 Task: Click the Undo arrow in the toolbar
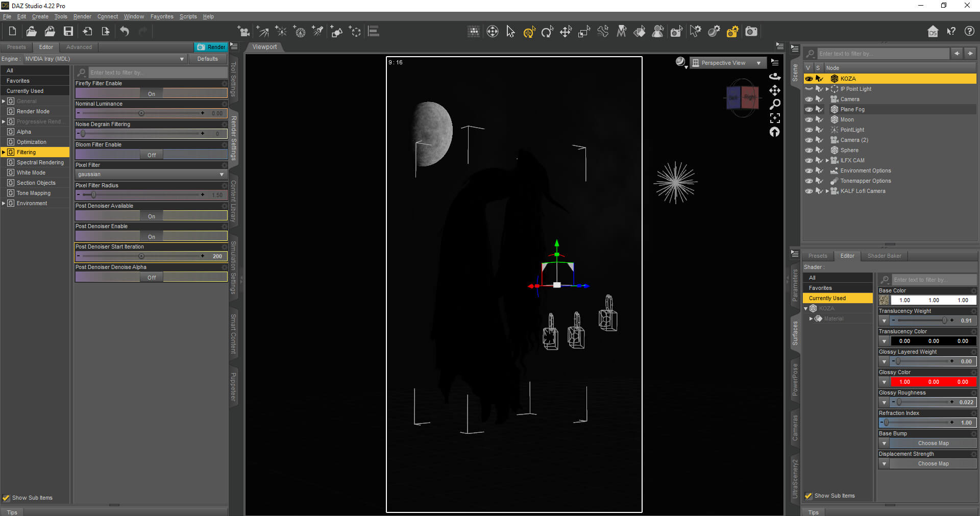click(125, 32)
